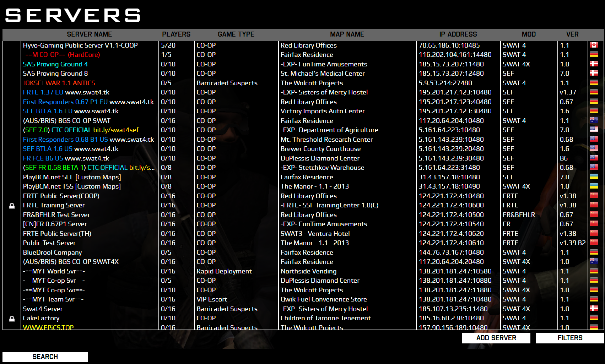Click the padlock icon next to CakeFactory
Screen dimensions: 605x364
pyautogui.click(x=12, y=318)
